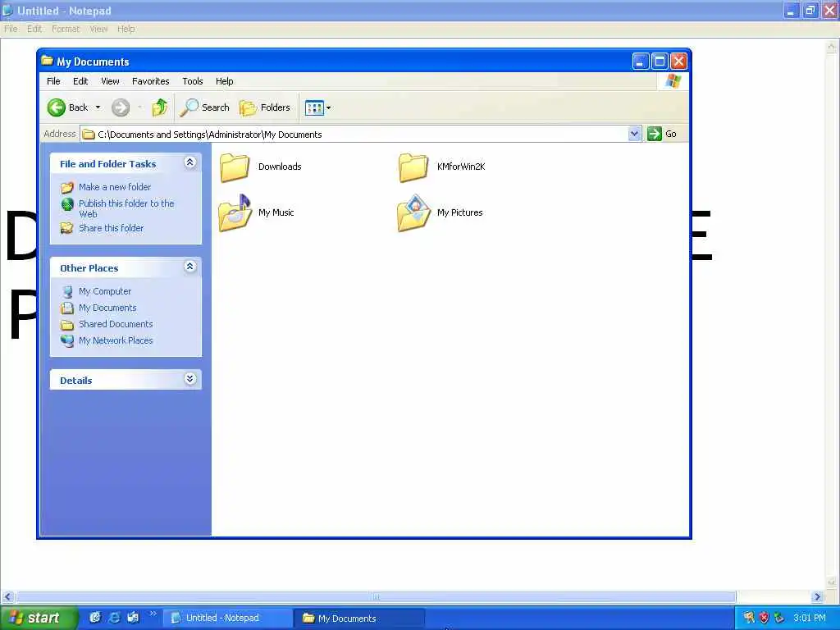This screenshot has height=630, width=840.
Task: Click the Share this folder icon
Action: pyautogui.click(x=67, y=228)
